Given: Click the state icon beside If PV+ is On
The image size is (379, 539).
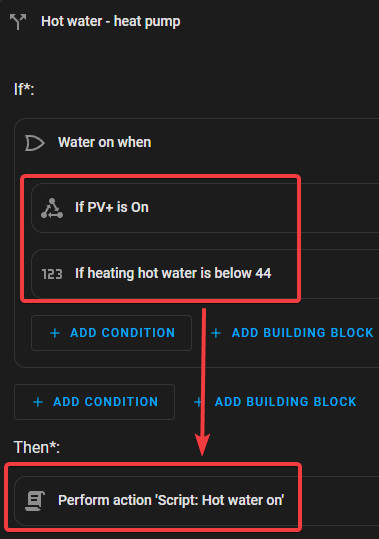Looking at the screenshot, I should tap(52, 208).
